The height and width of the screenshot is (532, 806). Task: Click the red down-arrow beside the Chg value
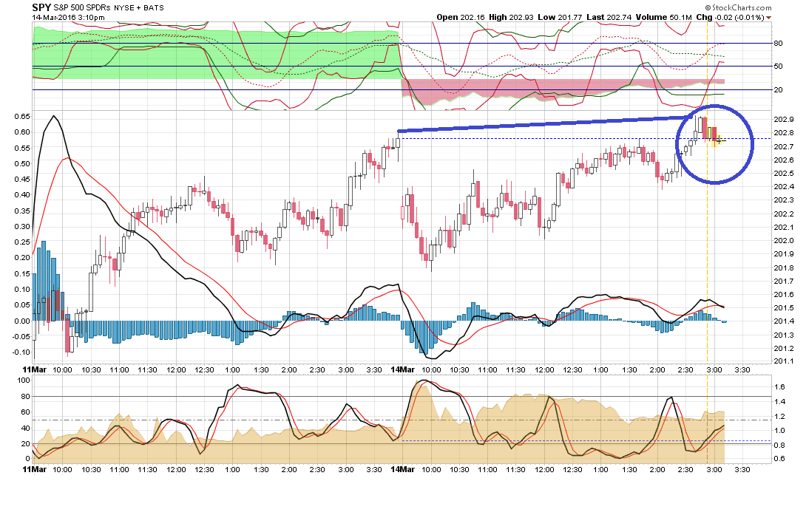coord(768,18)
